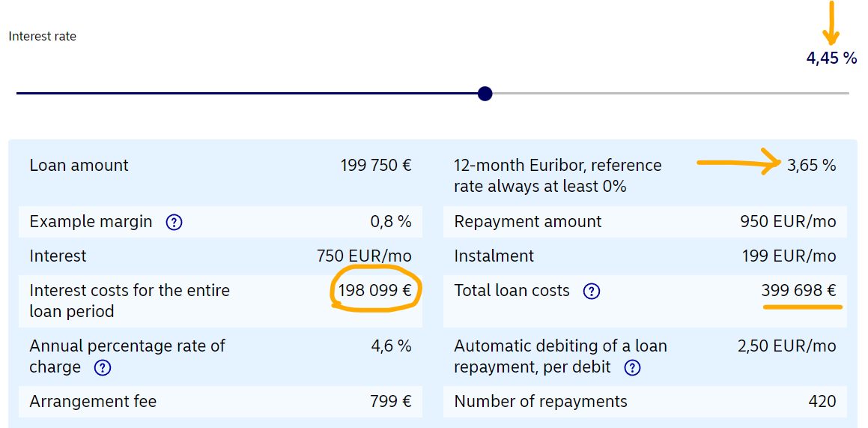Click the 4,6 % annual percentage rate
Viewport: 868px width, 428px height.
[391, 346]
